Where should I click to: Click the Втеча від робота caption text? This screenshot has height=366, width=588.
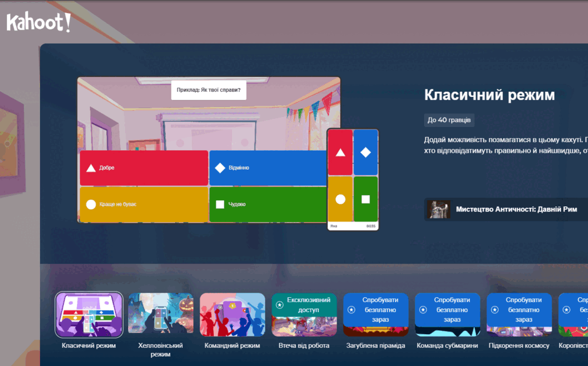click(x=304, y=345)
